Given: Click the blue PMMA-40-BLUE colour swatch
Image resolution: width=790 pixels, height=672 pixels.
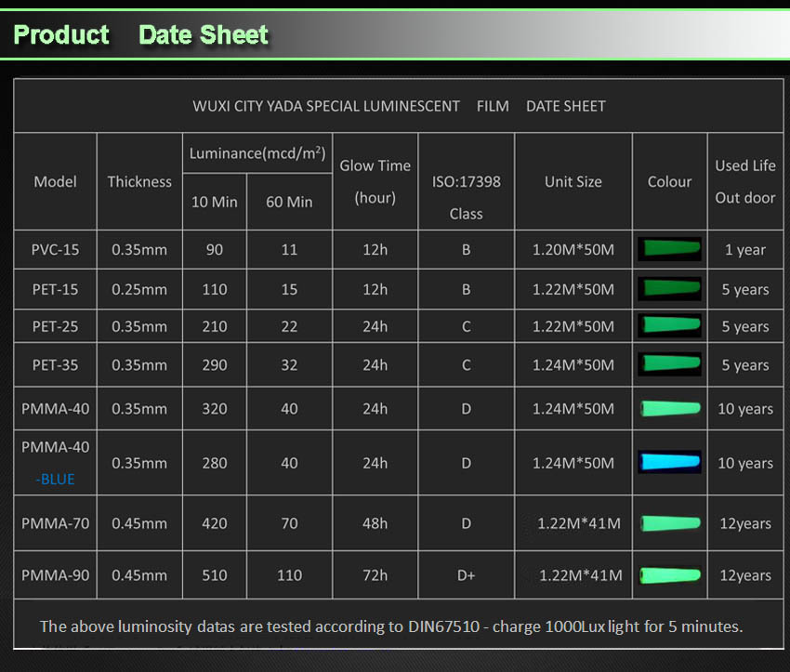Looking at the screenshot, I should (x=669, y=462).
